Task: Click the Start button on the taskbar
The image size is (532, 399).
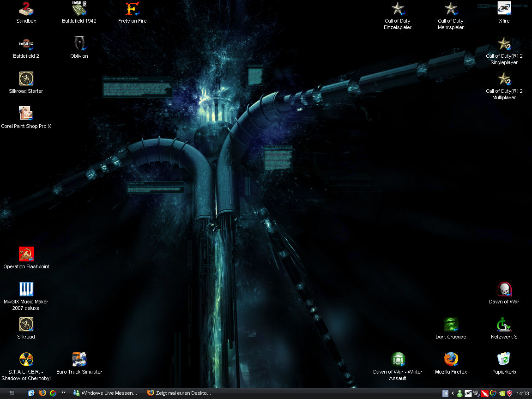Action: [12, 393]
